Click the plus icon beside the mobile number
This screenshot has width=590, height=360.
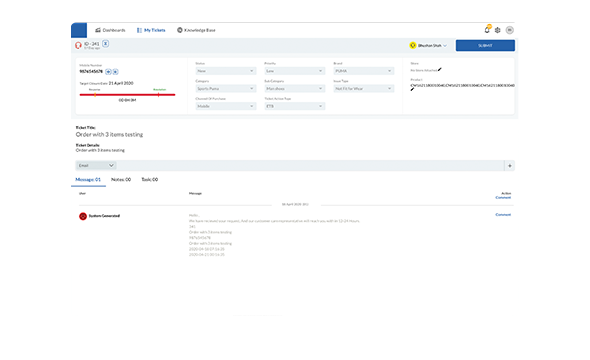click(x=108, y=71)
